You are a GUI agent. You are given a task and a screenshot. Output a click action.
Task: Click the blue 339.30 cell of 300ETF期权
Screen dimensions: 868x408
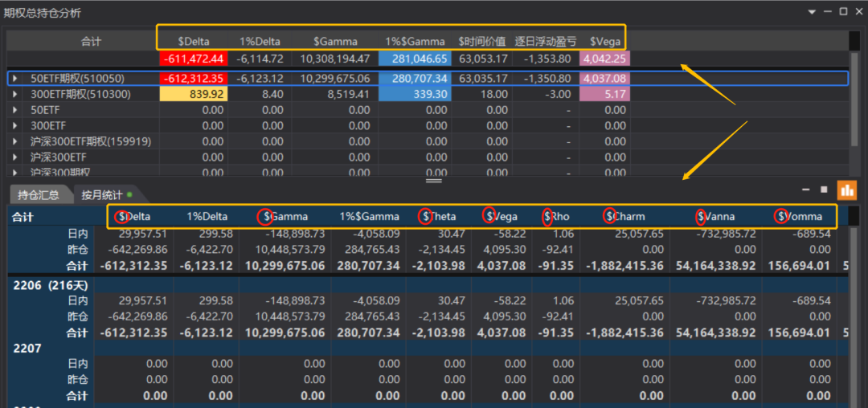click(x=416, y=95)
